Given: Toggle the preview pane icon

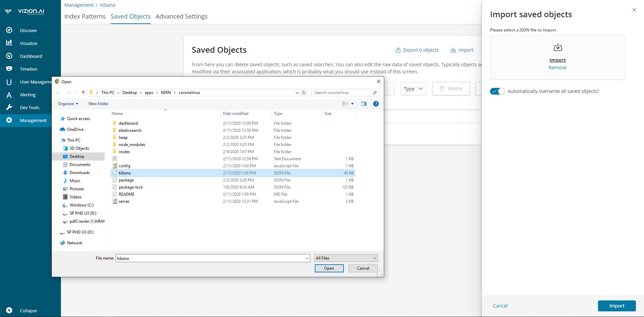Looking at the screenshot, I should pyautogui.click(x=364, y=104).
